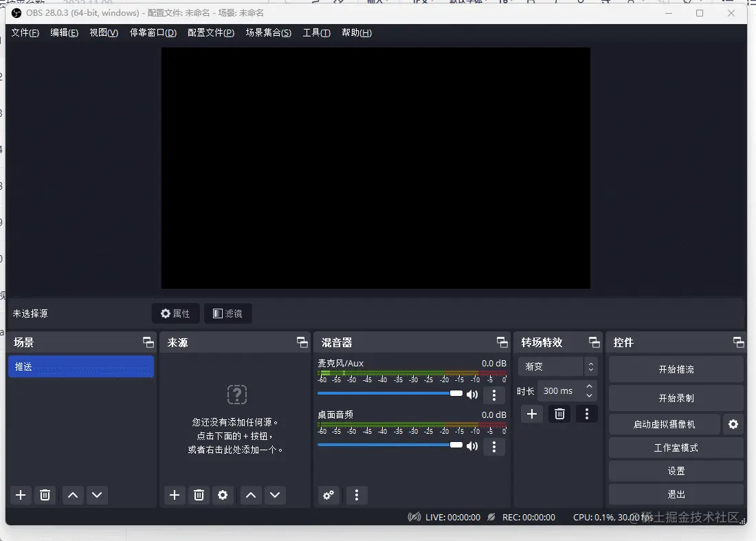Move scene up with arrow icon

click(x=73, y=495)
